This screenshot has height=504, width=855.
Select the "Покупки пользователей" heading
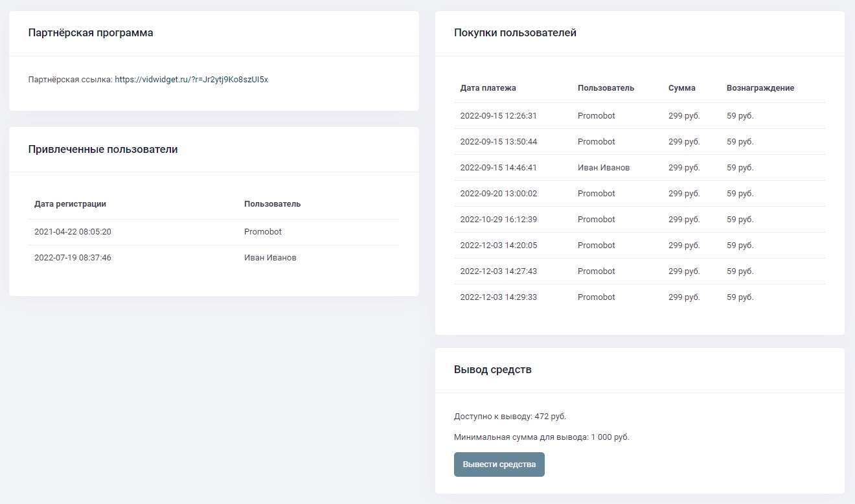point(515,33)
